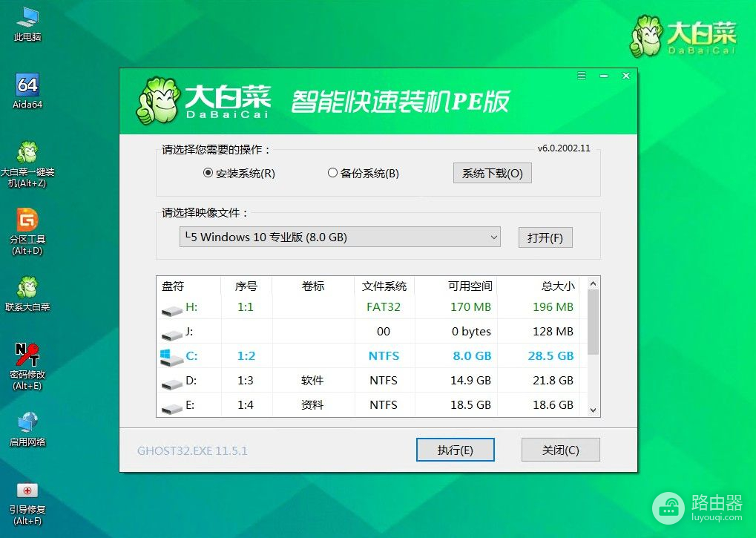
Task: Open the 引导修复 boot repair icon
Action: click(27, 502)
